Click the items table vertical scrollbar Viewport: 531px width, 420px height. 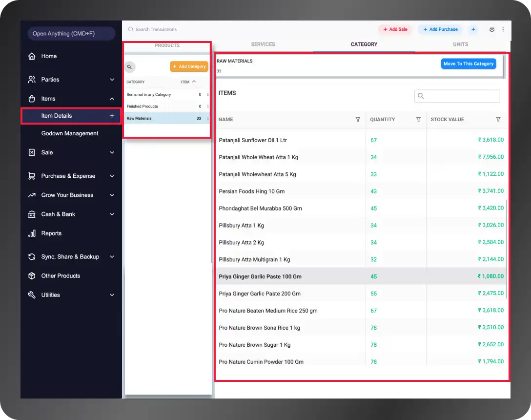(506, 249)
